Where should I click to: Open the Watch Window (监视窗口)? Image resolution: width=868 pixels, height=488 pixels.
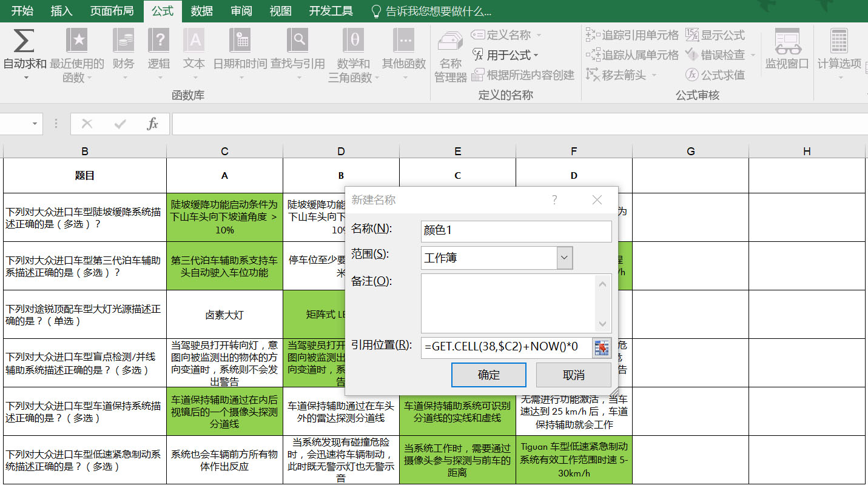787,48
